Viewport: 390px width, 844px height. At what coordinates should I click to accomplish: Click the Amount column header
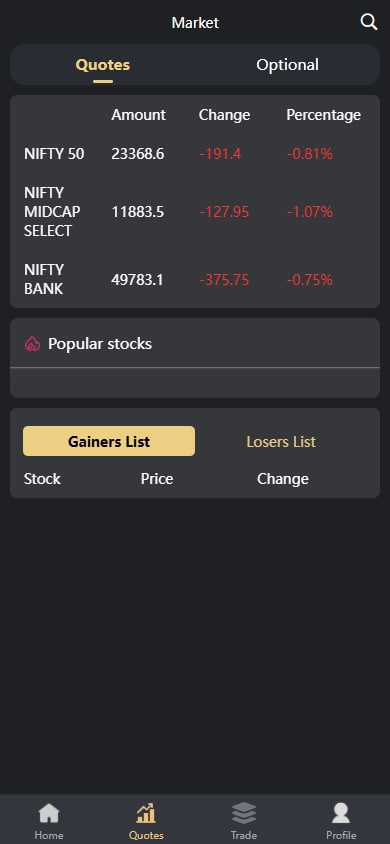[138, 115]
